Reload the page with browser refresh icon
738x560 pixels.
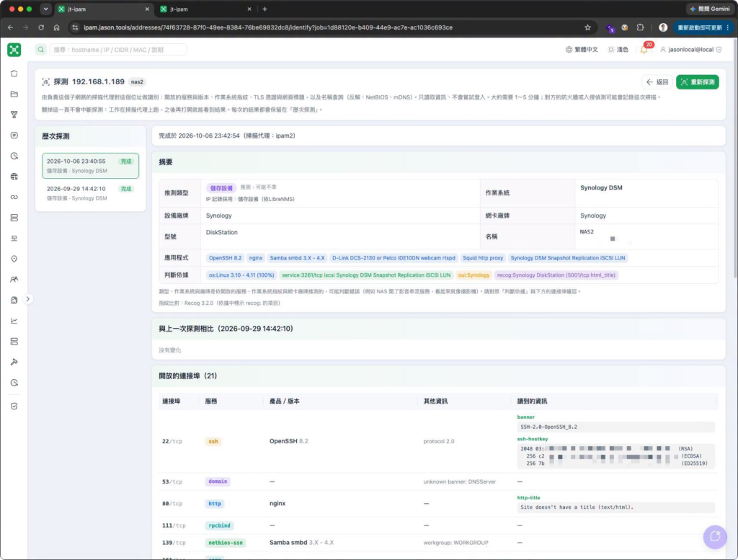coord(41,28)
